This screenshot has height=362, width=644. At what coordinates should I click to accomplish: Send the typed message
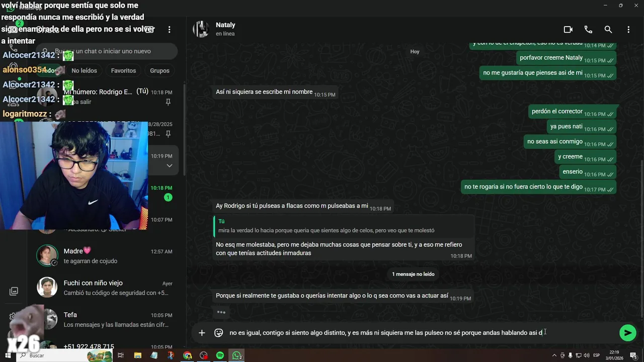tap(627, 333)
